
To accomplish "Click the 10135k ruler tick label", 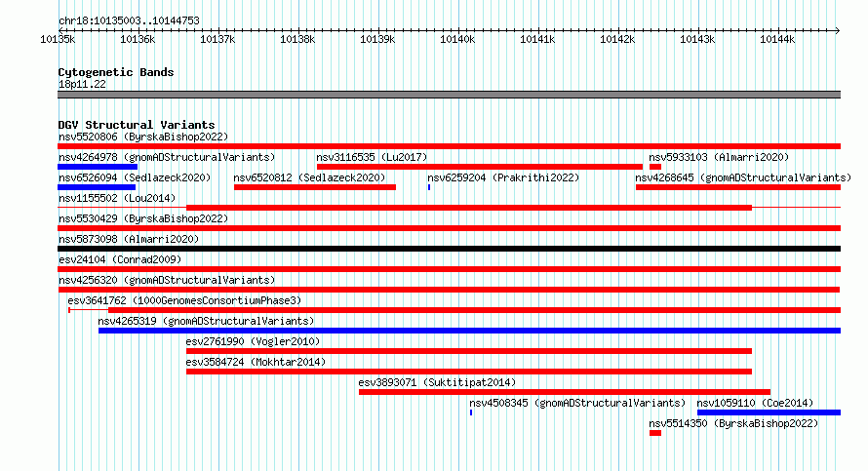I will point(58,39).
